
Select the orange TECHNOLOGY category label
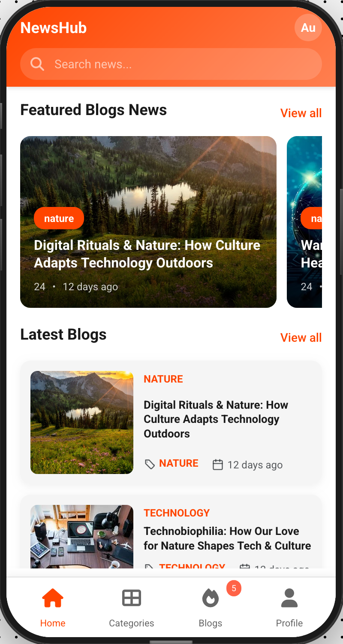tap(177, 513)
